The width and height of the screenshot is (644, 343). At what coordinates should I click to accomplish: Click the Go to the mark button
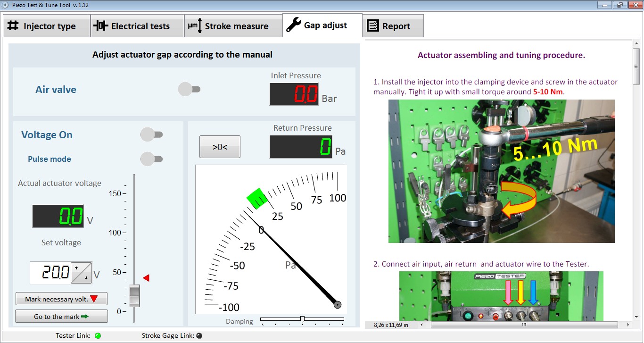pyautogui.click(x=61, y=316)
